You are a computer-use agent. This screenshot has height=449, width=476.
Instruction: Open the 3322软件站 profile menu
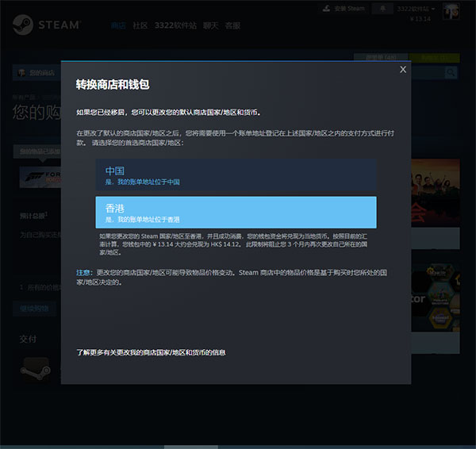175,25
